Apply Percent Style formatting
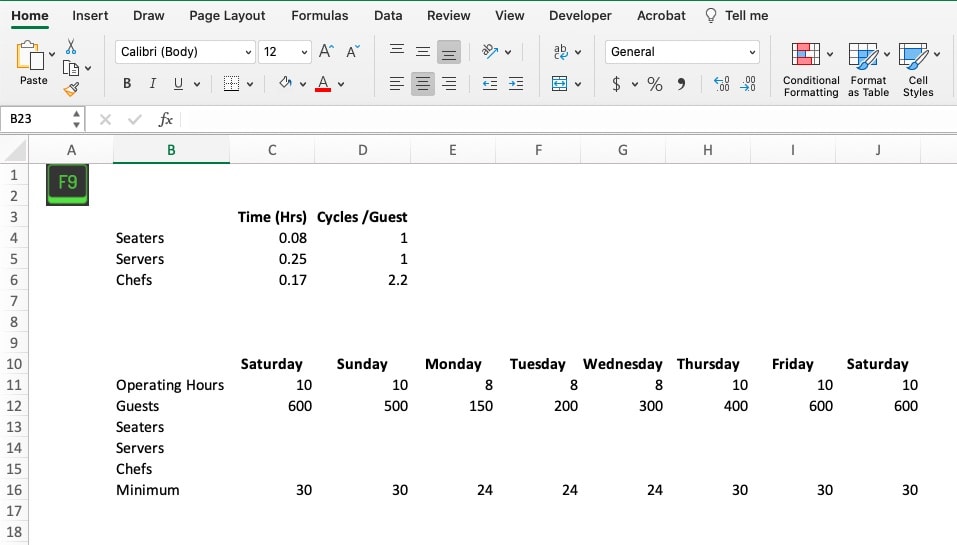The height and width of the screenshot is (545, 957). pos(654,84)
